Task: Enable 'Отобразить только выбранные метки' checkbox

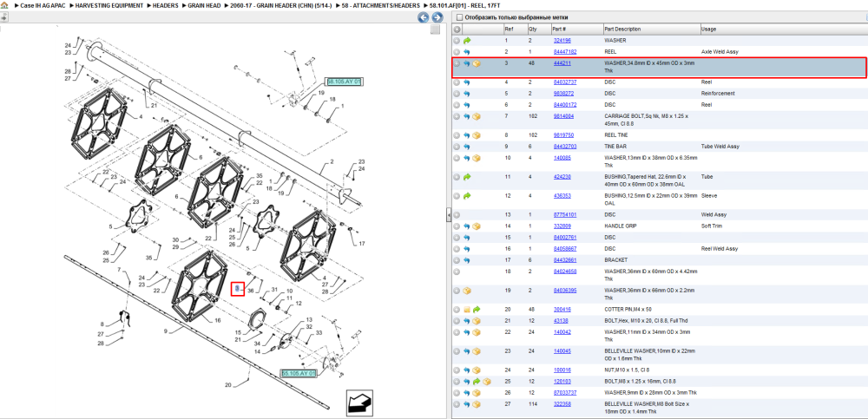Action: [x=458, y=17]
